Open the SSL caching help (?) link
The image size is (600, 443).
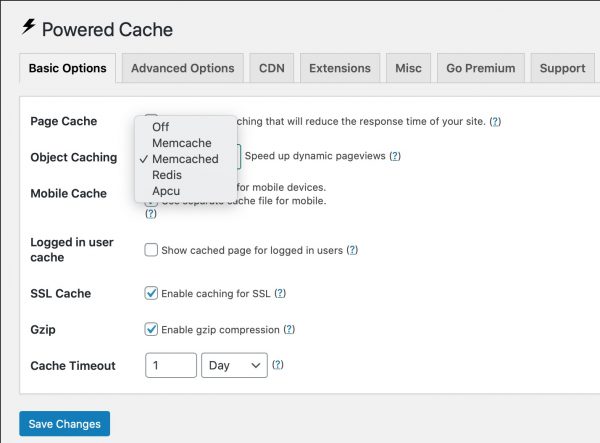coord(280,293)
